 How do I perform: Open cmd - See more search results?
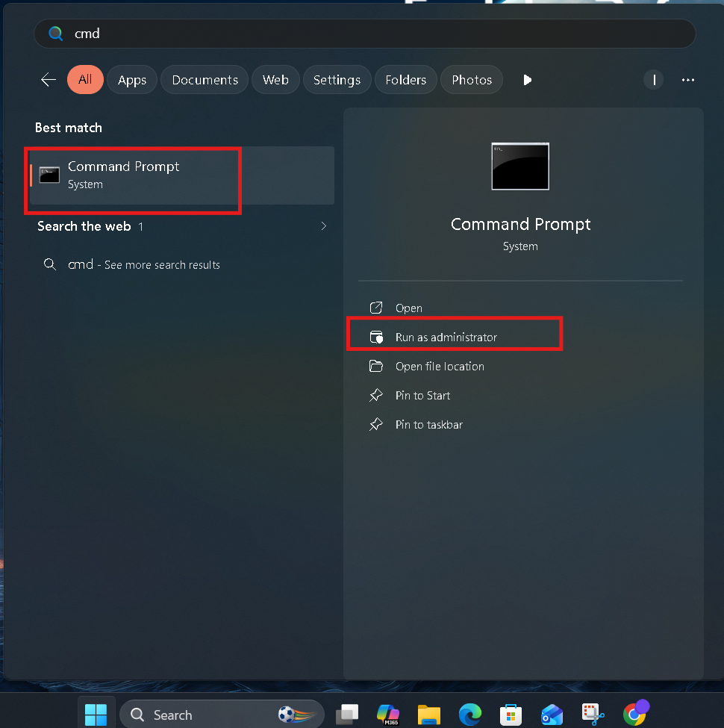(x=182, y=264)
